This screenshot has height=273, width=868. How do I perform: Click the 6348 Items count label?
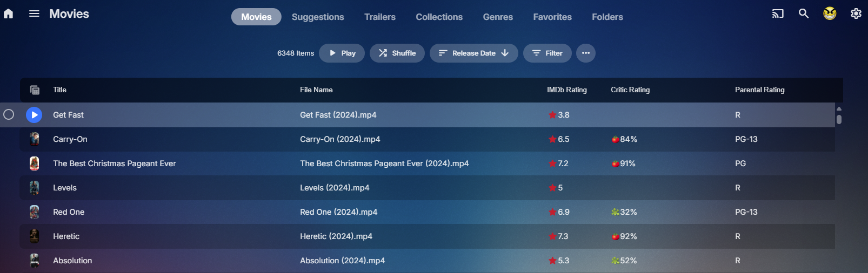coord(296,53)
